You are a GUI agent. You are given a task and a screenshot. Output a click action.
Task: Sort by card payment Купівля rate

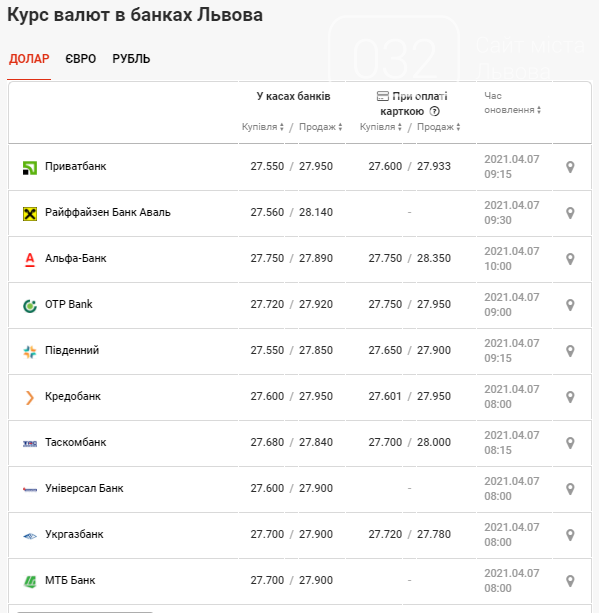(x=381, y=127)
